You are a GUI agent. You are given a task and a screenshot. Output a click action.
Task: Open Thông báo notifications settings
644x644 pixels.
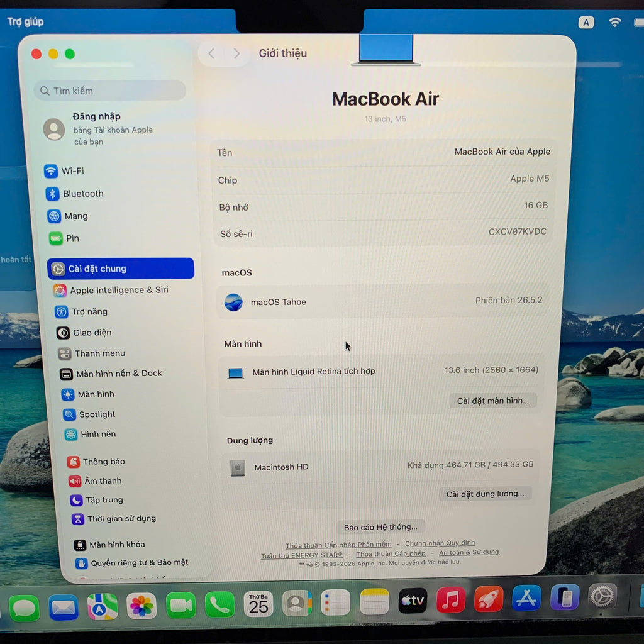[x=96, y=462]
